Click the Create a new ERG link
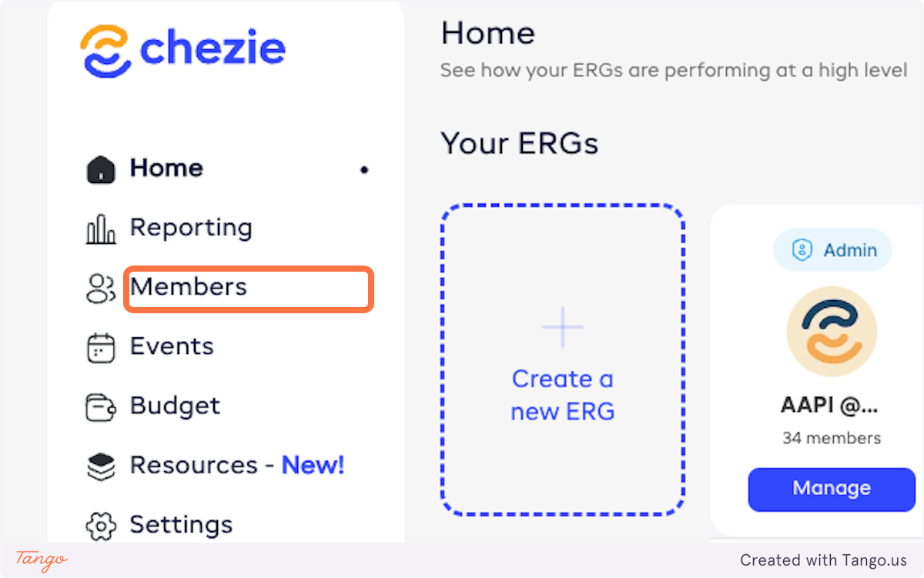 coord(563,395)
